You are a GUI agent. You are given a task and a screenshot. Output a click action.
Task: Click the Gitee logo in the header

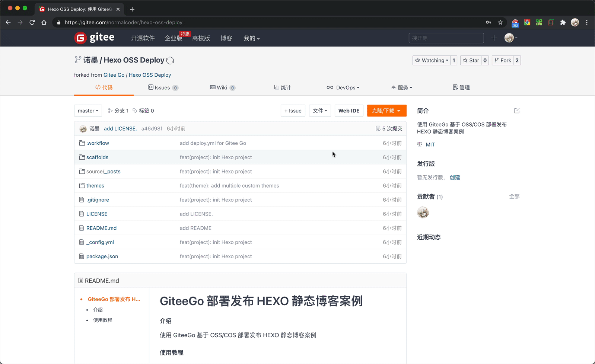coord(94,38)
